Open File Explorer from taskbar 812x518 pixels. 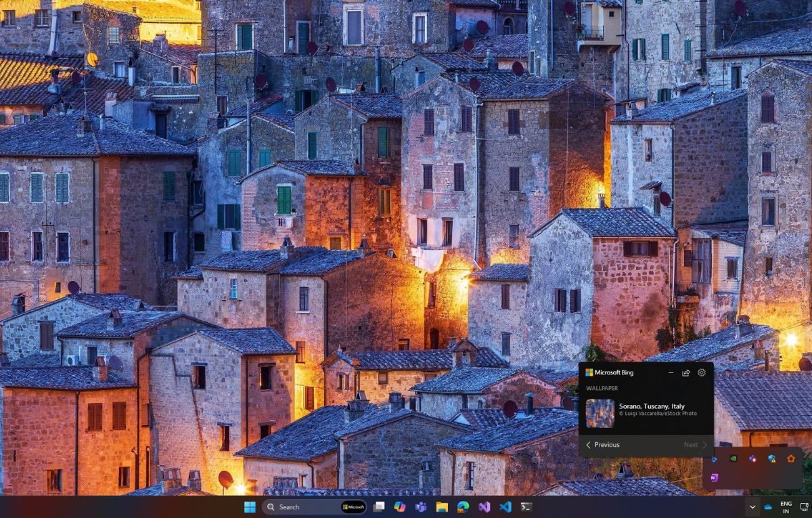[442, 506]
